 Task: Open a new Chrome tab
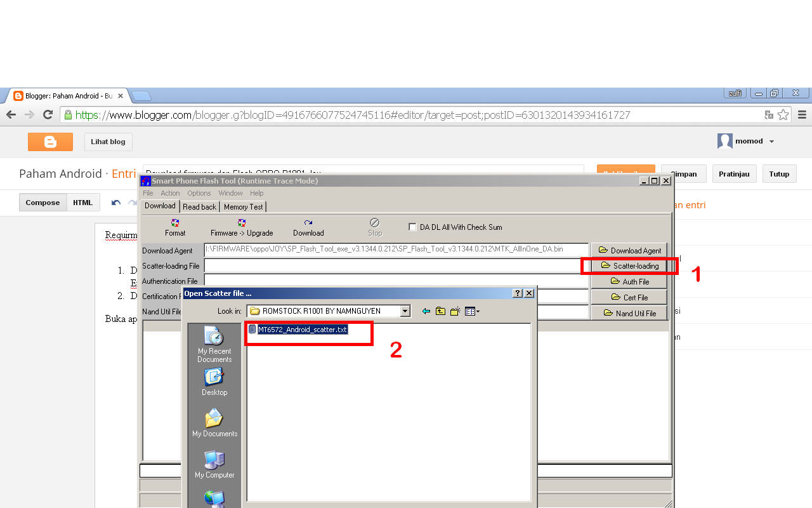(x=141, y=96)
